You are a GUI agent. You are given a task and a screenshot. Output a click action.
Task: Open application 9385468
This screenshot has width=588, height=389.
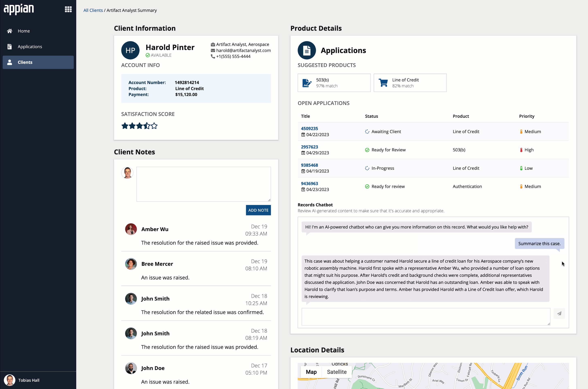309,165
